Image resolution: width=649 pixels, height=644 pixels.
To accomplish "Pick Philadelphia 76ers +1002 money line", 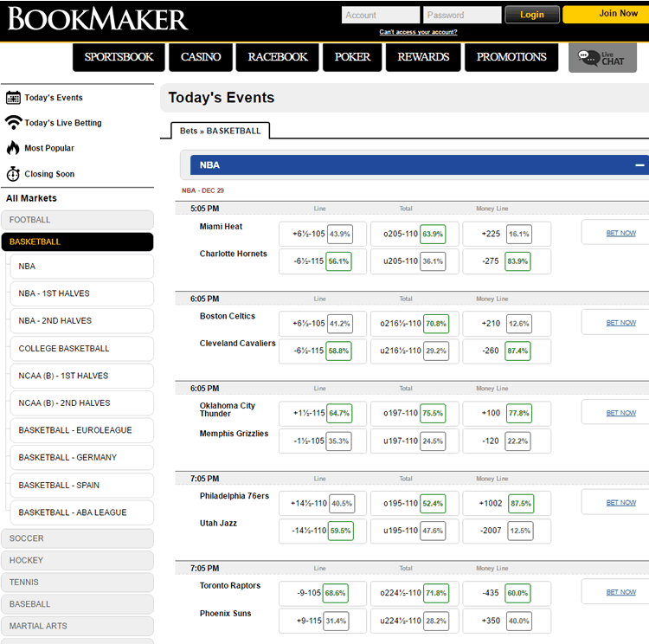I will click(506, 504).
